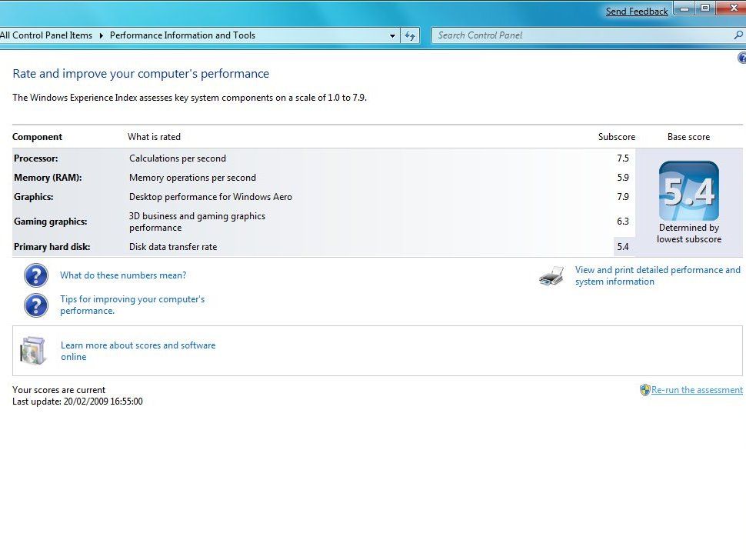
Task: Select All Control Panel Items in the breadcrumb
Action: (45, 35)
